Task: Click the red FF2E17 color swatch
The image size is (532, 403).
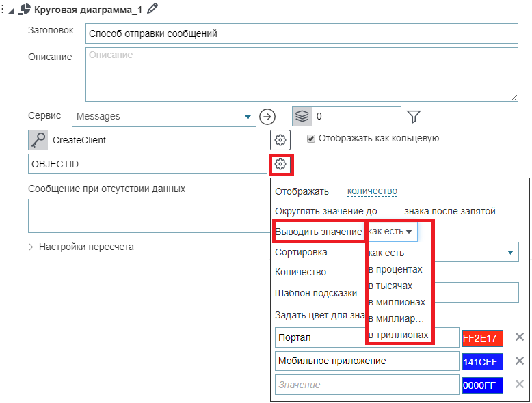Action: pyautogui.click(x=482, y=337)
